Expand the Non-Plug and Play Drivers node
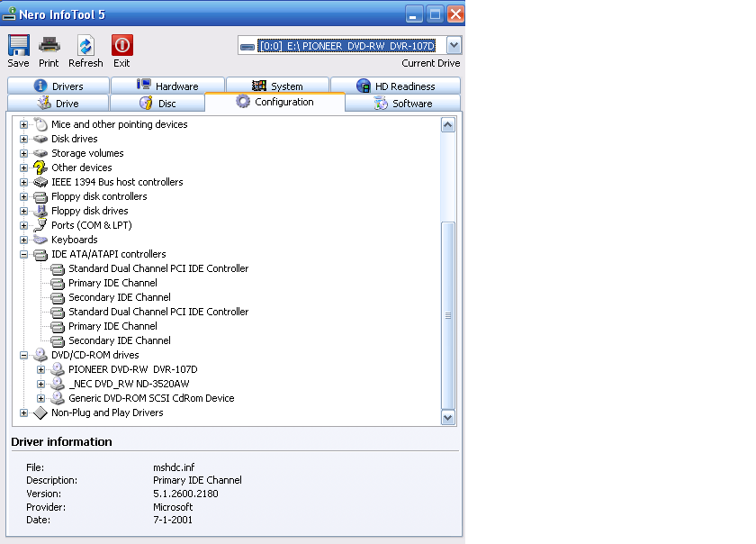The image size is (756, 544). (23, 413)
